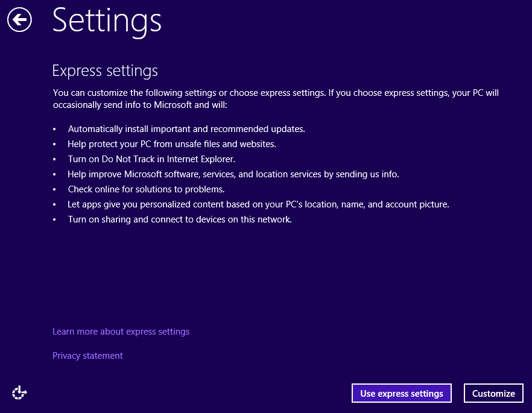Select the Express settings heading
Viewport: 532px width, 413px height.
click(x=105, y=71)
